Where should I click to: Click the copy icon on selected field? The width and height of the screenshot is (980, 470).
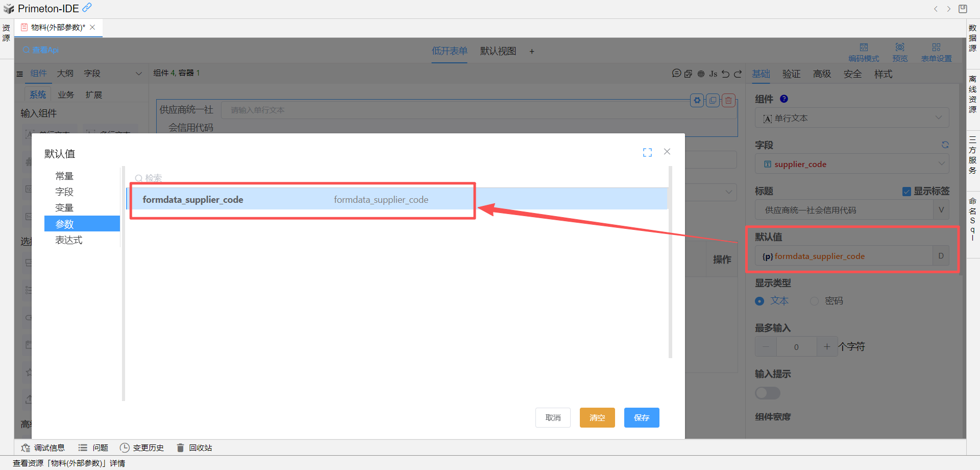pos(713,101)
